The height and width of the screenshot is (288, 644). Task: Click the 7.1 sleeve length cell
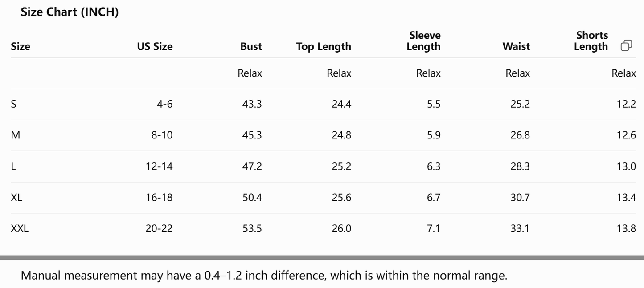434,229
